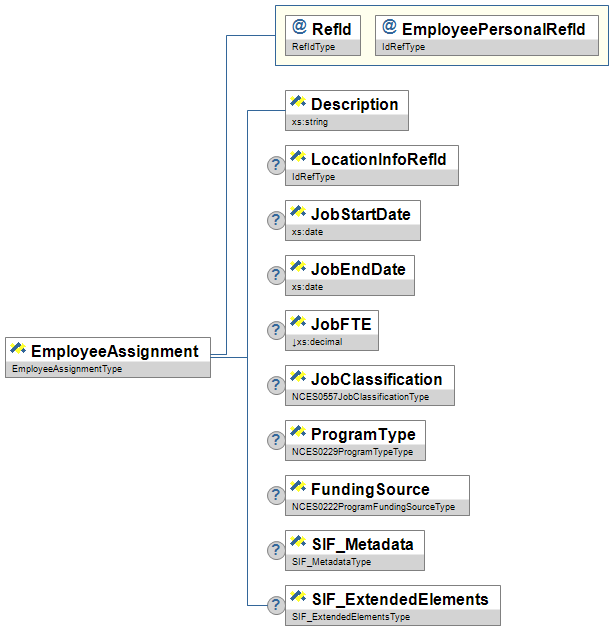
Task: Click the question mark icon beside JobFTE
Action: pyautogui.click(x=275, y=331)
